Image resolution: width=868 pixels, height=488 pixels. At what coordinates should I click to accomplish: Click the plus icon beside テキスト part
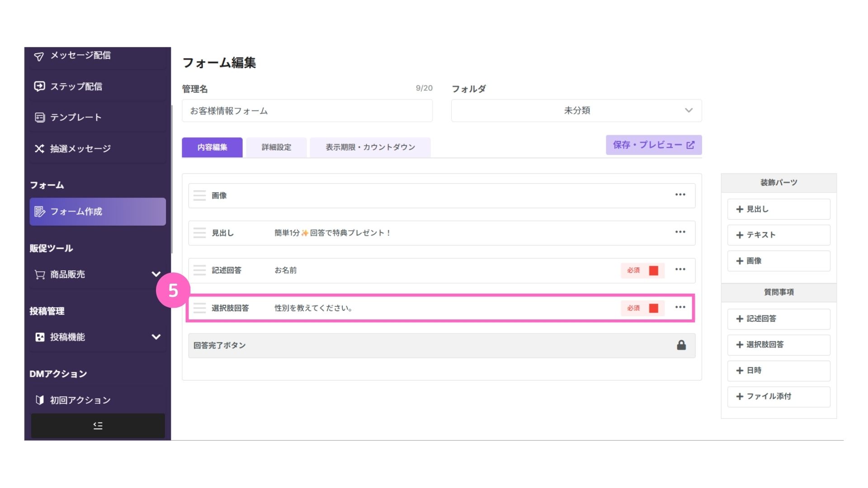(x=740, y=235)
